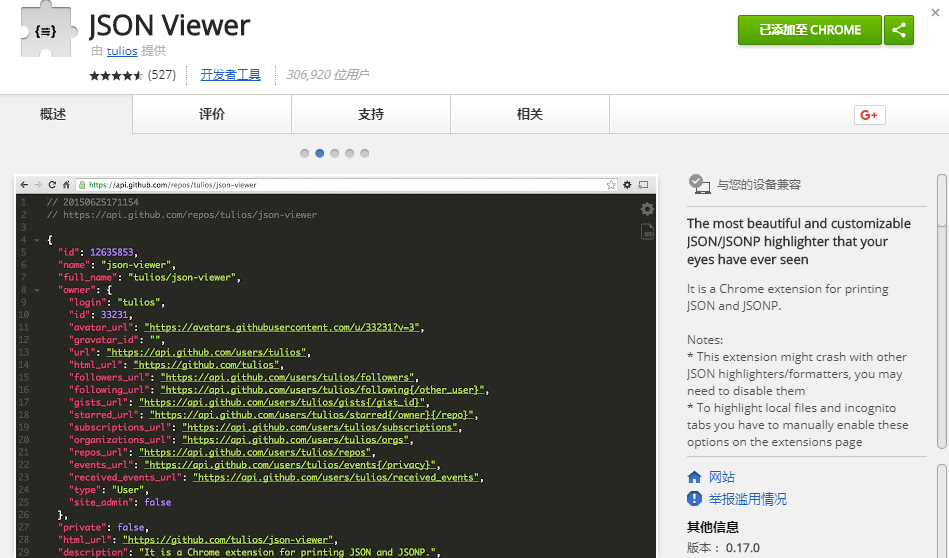Open the 相关 tab
This screenshot has height=558, width=949.
(530, 114)
